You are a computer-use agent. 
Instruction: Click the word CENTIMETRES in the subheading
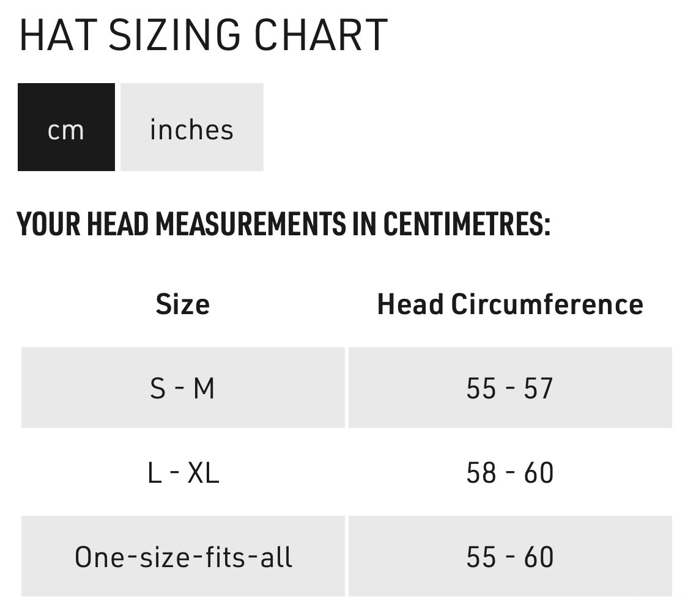pos(466,224)
